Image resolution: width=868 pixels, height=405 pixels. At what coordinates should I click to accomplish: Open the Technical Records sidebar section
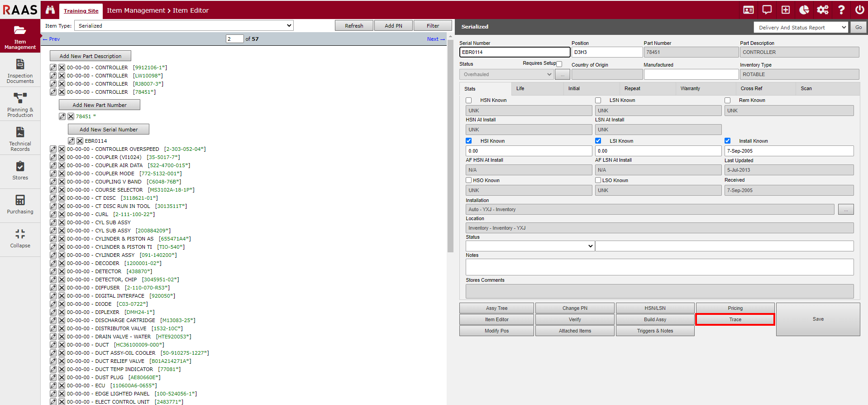(20, 139)
